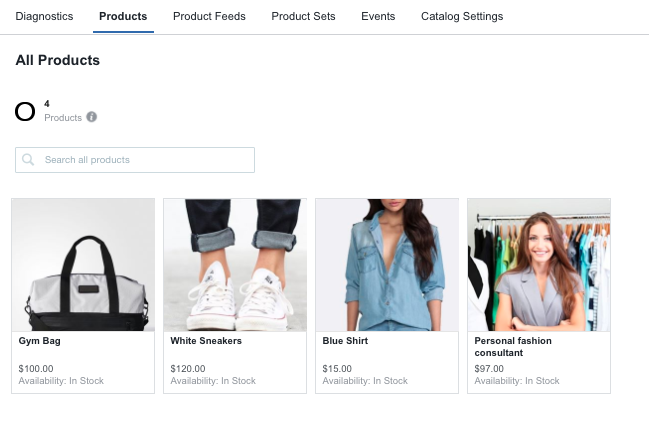
Task: Click the info icon beside Products count
Action: [x=92, y=117]
